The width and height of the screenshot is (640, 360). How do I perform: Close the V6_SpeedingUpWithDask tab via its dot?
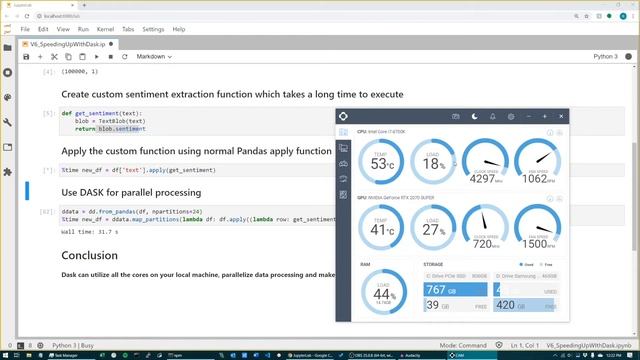click(x=111, y=44)
